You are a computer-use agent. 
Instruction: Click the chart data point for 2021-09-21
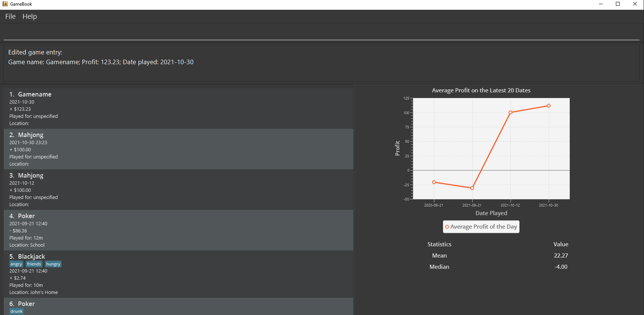click(x=472, y=188)
